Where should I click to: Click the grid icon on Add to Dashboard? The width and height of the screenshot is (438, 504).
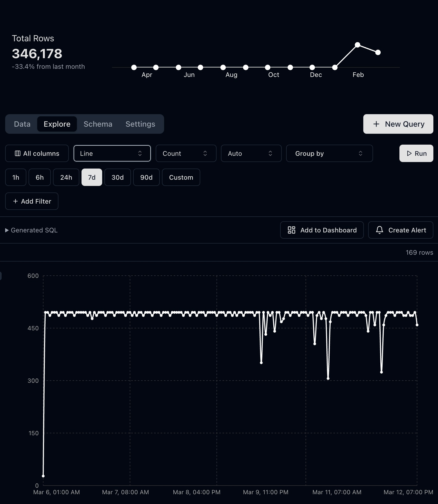pos(292,230)
